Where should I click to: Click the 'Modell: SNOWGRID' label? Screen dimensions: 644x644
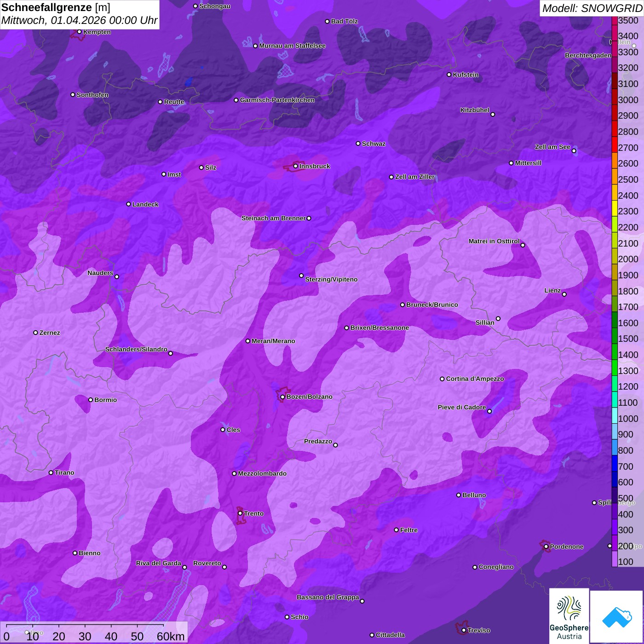tap(592, 8)
